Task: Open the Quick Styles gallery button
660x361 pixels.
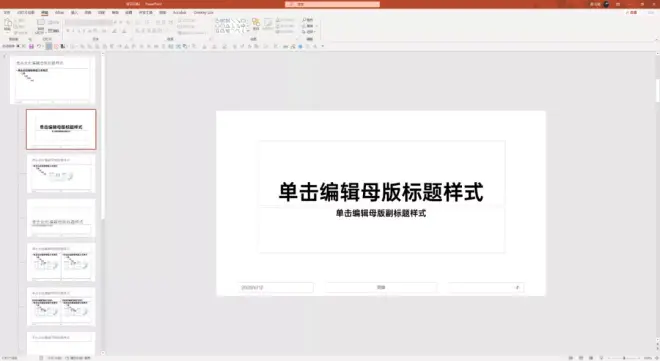Action: pyautogui.click(x=268, y=24)
